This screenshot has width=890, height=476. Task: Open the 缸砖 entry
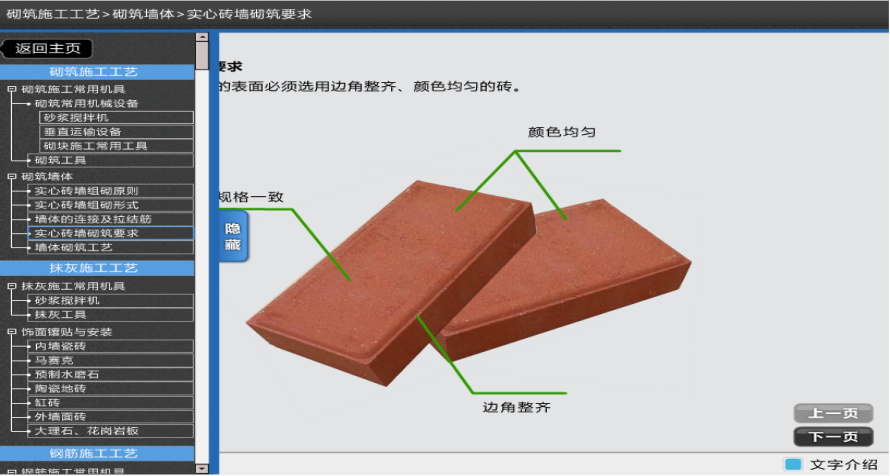(111, 403)
